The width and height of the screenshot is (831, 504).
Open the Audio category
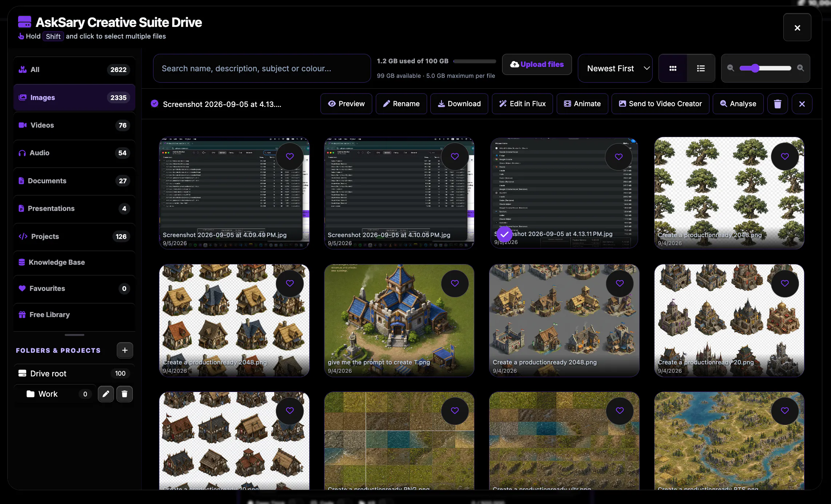[74, 153]
